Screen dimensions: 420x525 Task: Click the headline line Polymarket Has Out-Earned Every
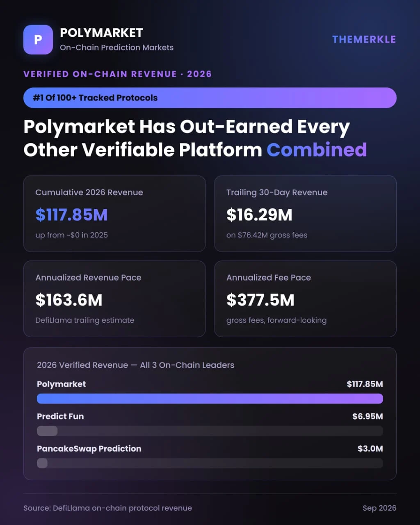pyautogui.click(x=187, y=127)
